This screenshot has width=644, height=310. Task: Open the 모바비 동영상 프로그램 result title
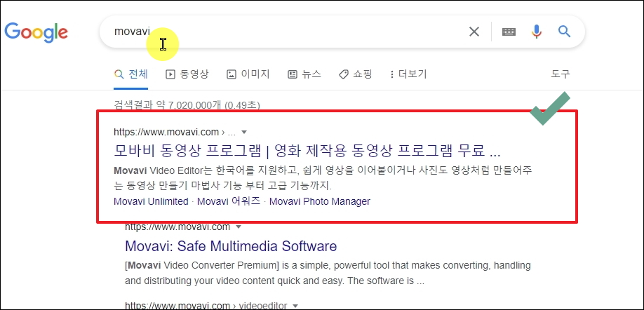click(307, 151)
